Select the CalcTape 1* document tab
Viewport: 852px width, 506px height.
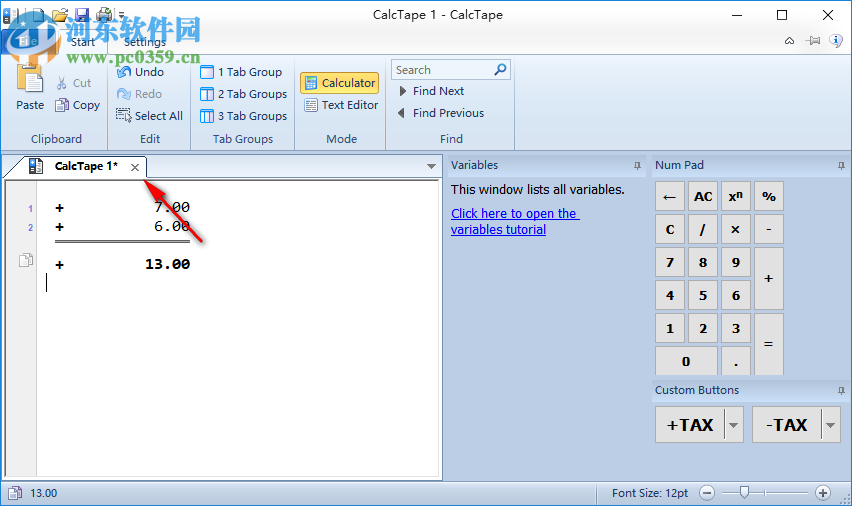(x=86, y=166)
